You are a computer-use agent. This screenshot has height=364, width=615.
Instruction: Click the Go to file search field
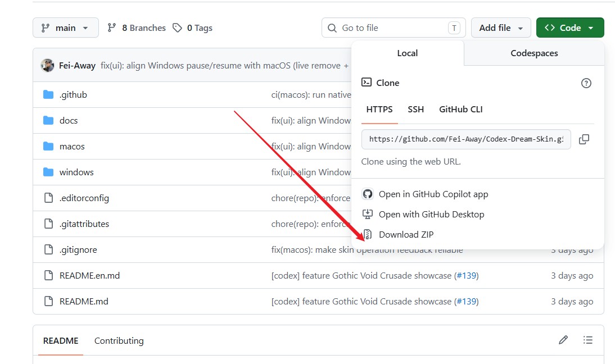394,28
